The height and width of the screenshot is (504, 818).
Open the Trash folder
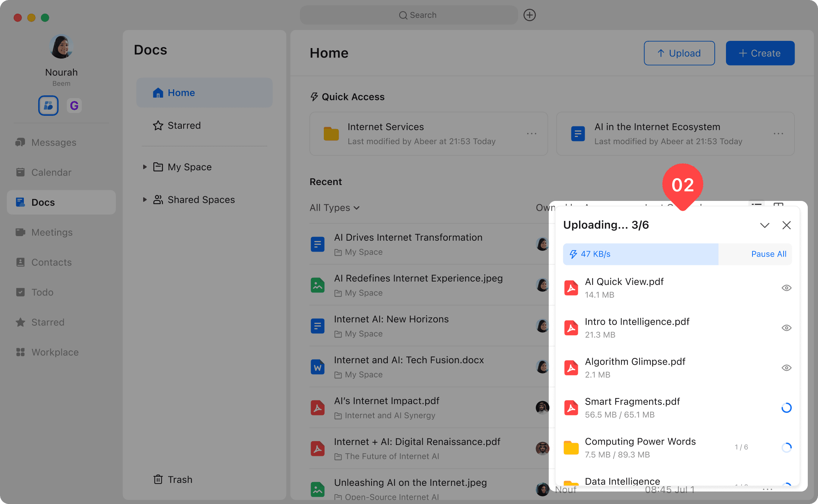173,479
